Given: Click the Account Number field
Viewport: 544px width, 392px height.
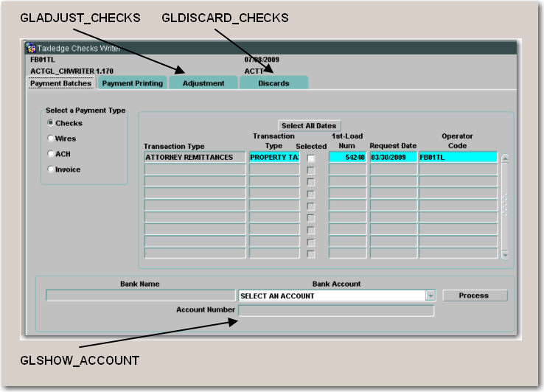Looking at the screenshot, I should coord(336,310).
